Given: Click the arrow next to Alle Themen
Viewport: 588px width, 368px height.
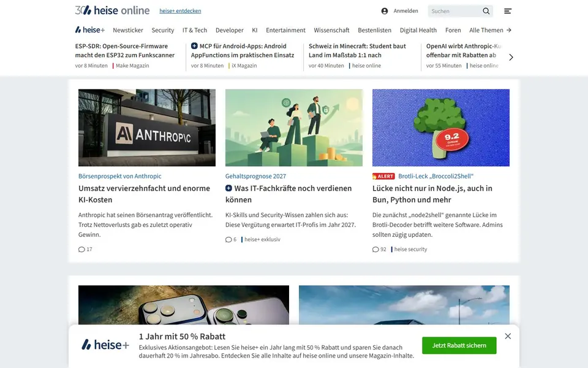Looking at the screenshot, I should [509, 30].
